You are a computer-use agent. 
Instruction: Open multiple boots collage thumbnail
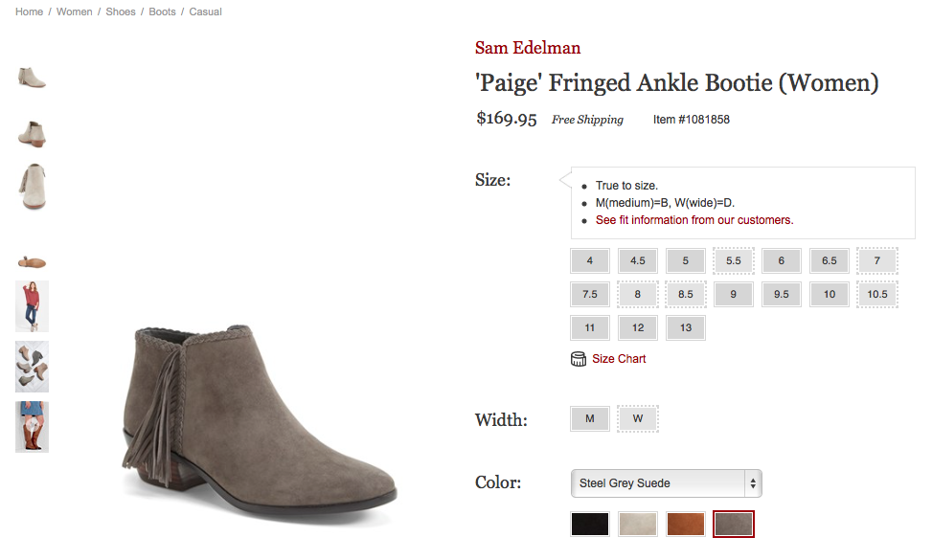(32, 367)
